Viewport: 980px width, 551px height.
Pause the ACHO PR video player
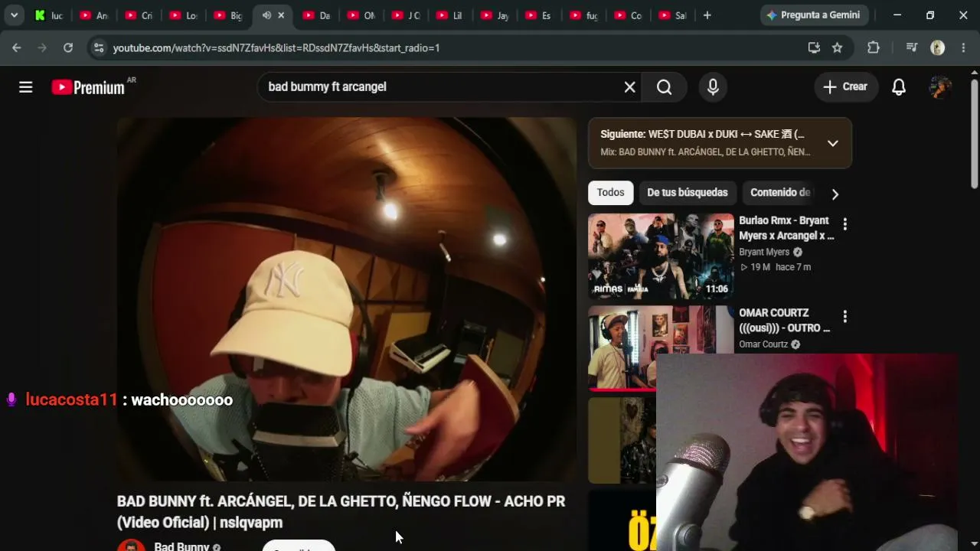(x=347, y=299)
